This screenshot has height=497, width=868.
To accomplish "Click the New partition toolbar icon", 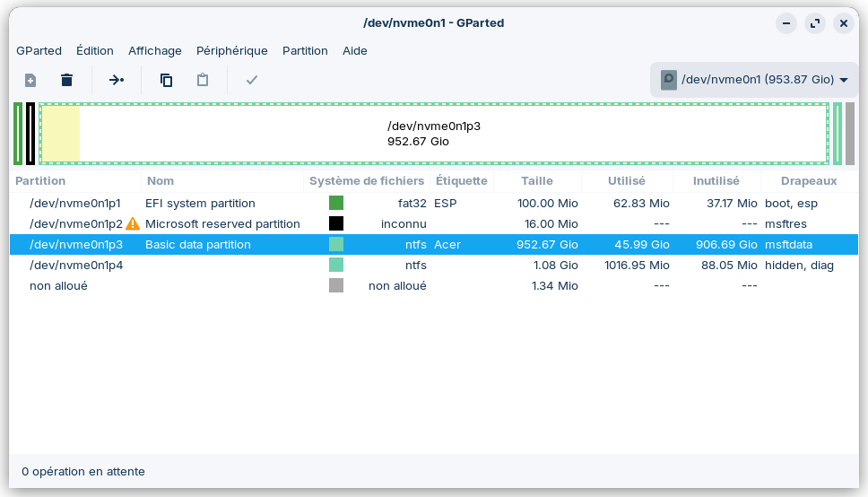I will [x=30, y=80].
